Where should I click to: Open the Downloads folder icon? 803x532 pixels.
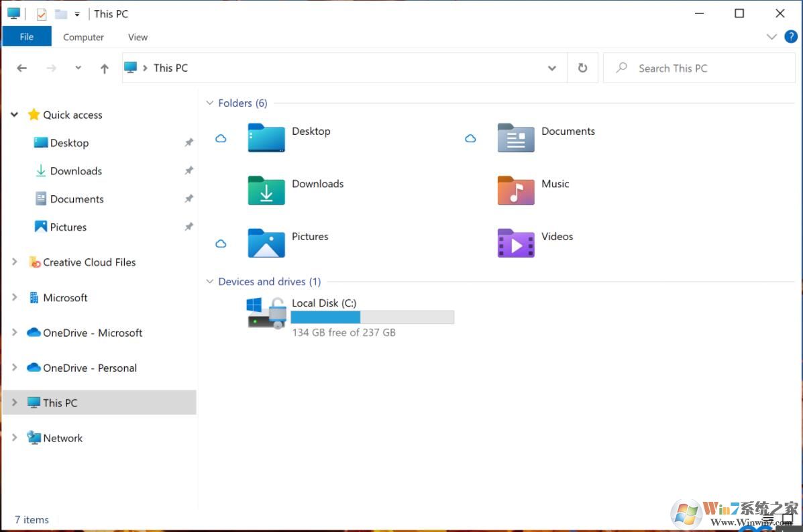point(266,191)
